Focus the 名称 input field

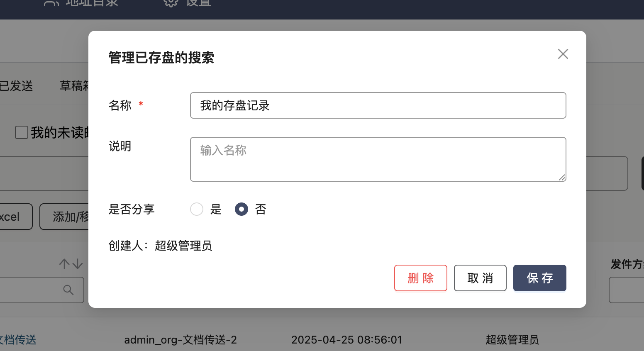pyautogui.click(x=378, y=105)
